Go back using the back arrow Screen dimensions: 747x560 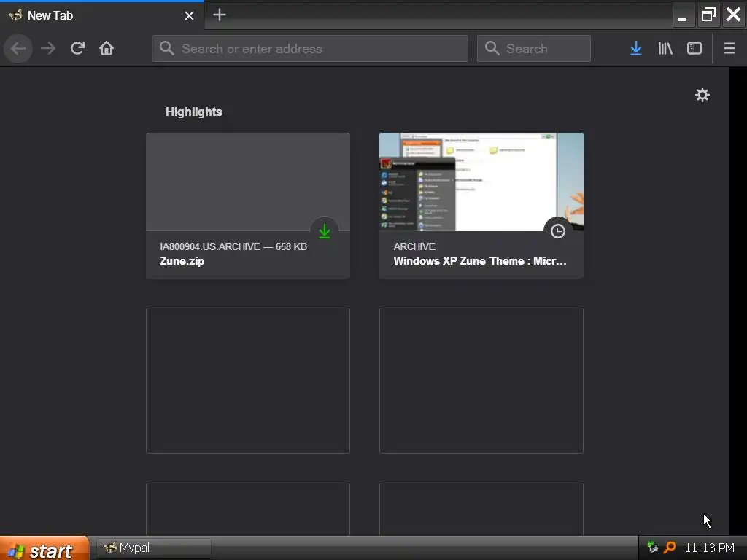pyautogui.click(x=18, y=48)
